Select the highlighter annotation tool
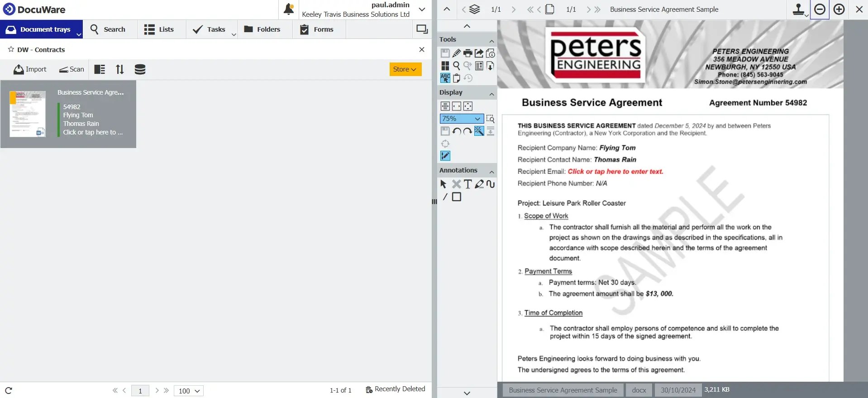Screen dimensions: 868x398 click(479, 184)
